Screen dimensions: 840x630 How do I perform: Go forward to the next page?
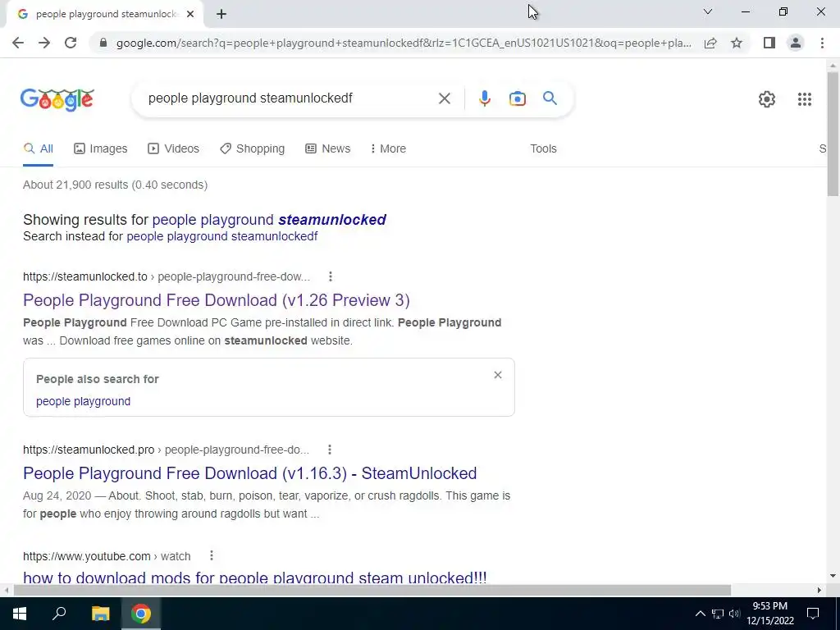[44, 43]
